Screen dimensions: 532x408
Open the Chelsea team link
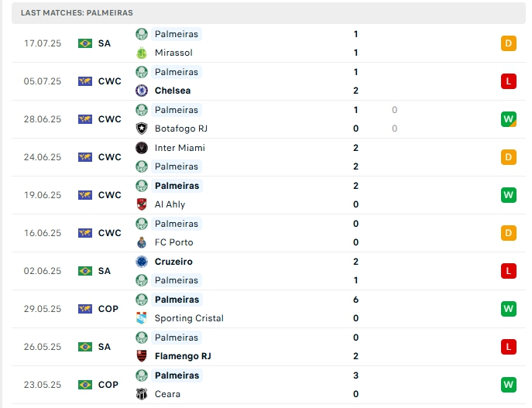pyautogui.click(x=172, y=91)
